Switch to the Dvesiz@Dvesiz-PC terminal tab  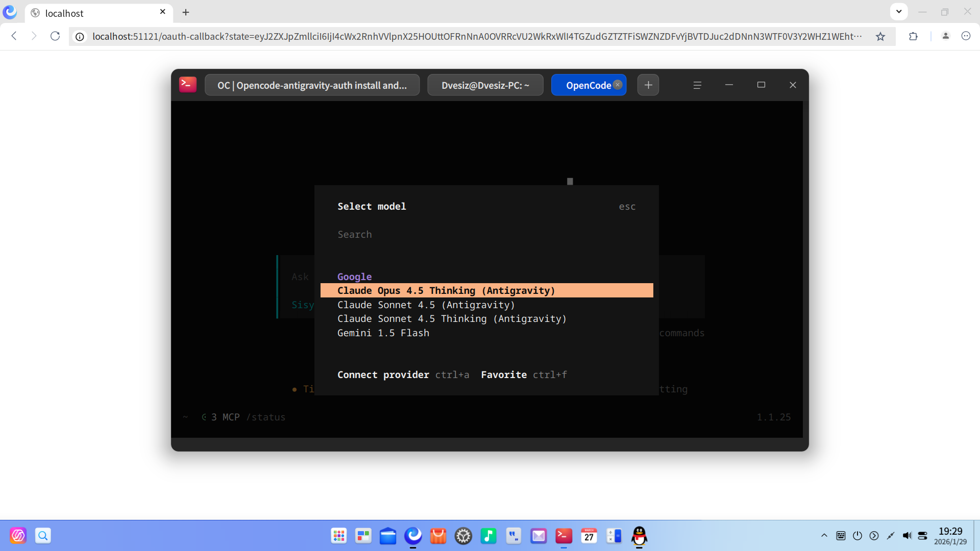(485, 85)
